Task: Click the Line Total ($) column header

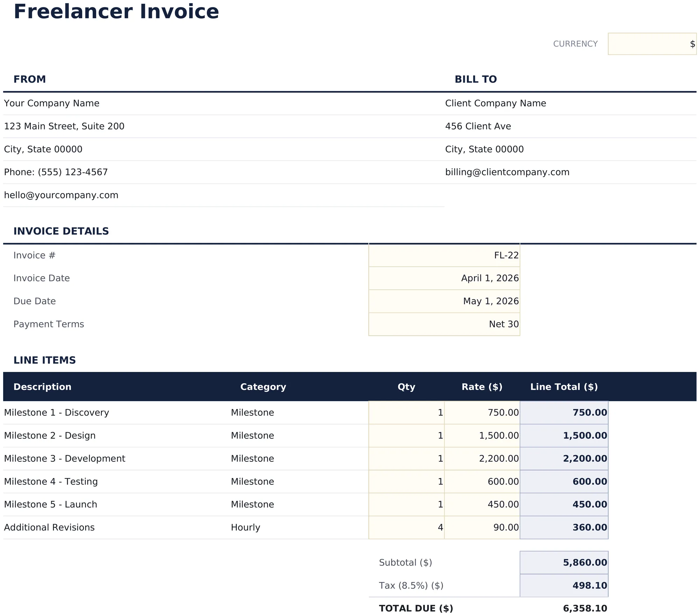Action: tap(564, 387)
